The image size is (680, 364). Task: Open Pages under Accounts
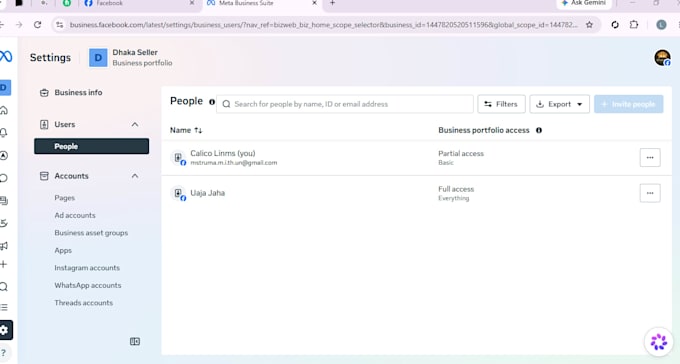pos(65,198)
